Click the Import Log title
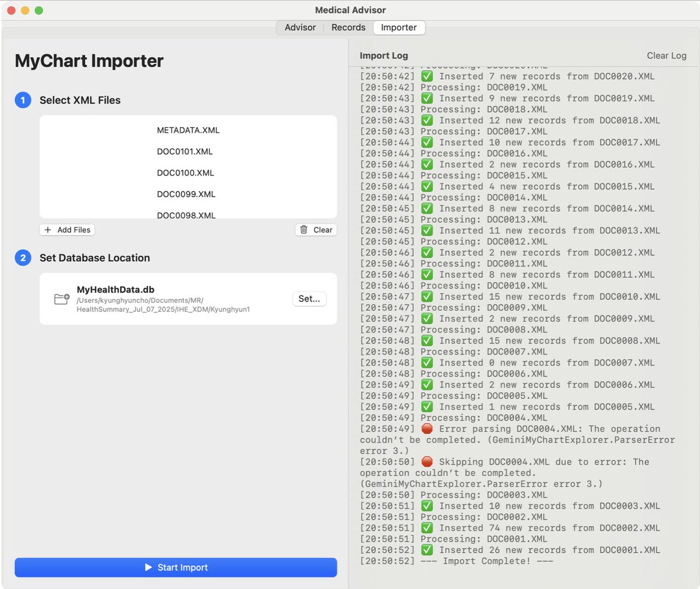Viewport: 700px width, 589px height. 384,55
